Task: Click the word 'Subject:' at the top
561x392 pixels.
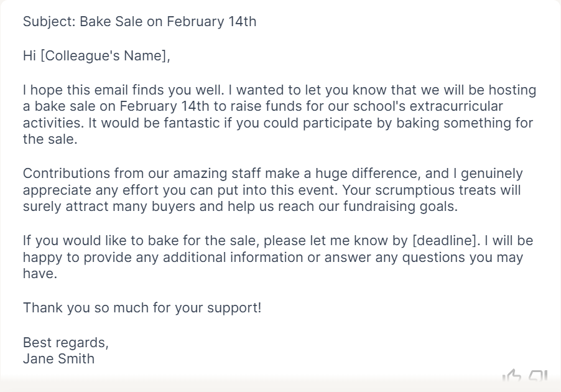Action: [x=49, y=22]
